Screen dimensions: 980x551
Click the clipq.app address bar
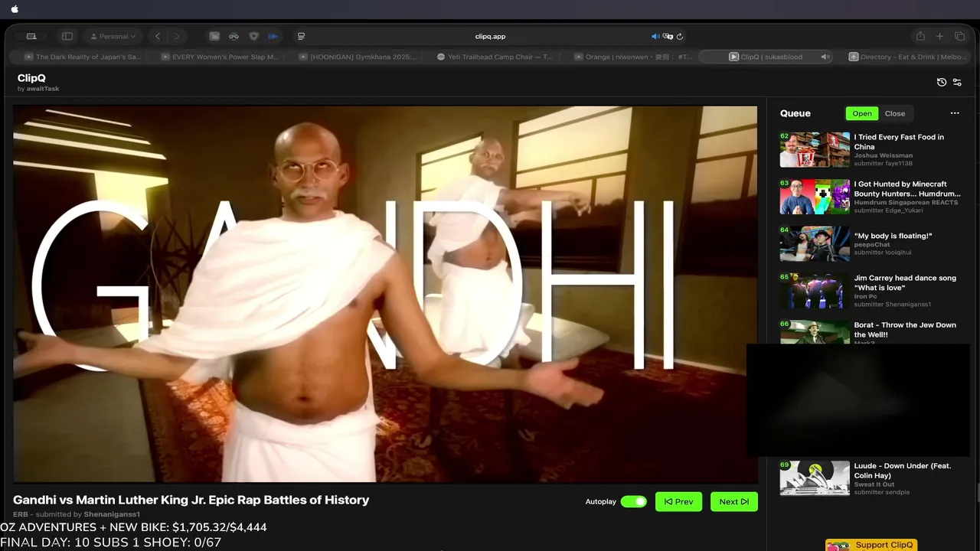tap(490, 36)
